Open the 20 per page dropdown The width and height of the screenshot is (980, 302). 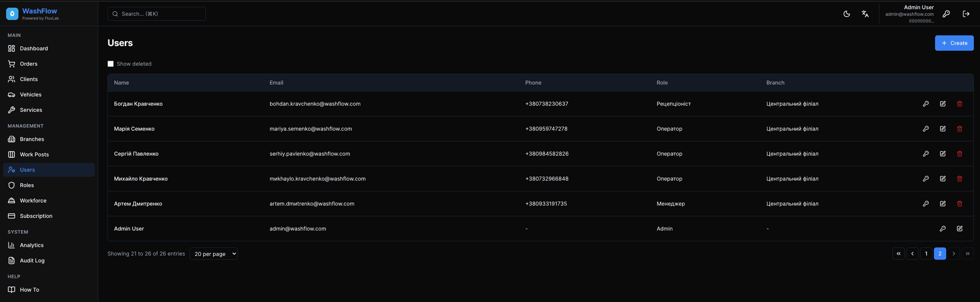coord(214,254)
